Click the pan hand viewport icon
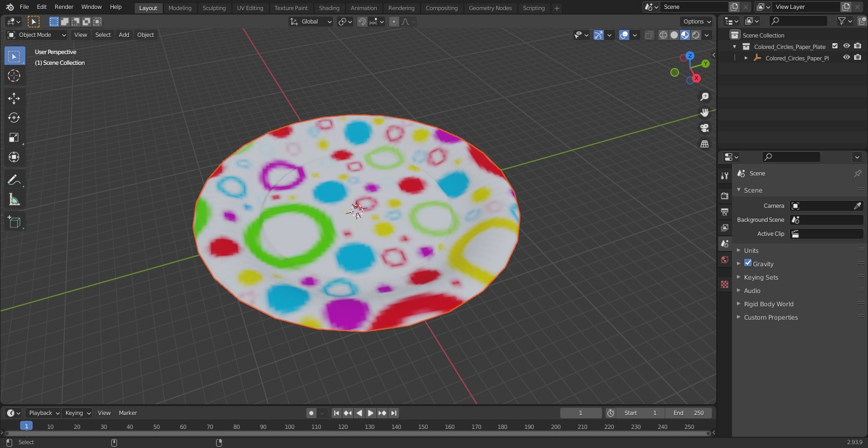The height and width of the screenshot is (448, 868). click(704, 112)
